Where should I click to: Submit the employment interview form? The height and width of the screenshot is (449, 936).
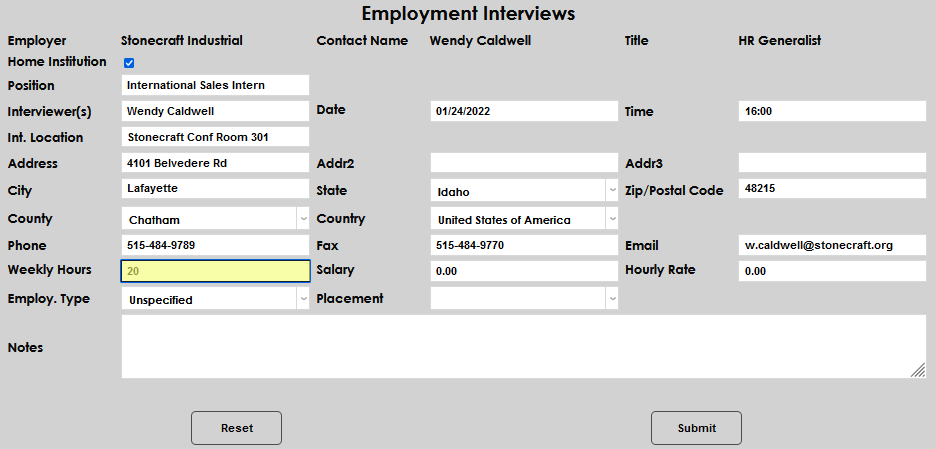(696, 428)
